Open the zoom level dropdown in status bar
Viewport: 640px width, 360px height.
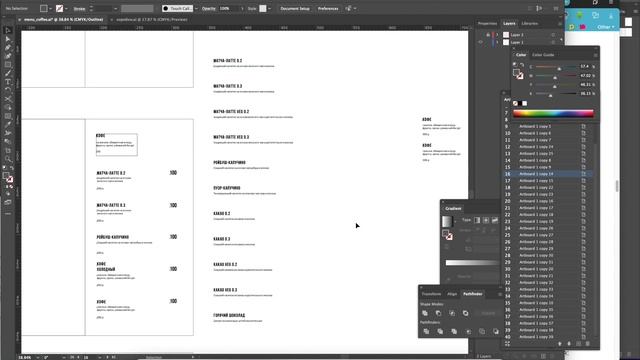coord(38,358)
